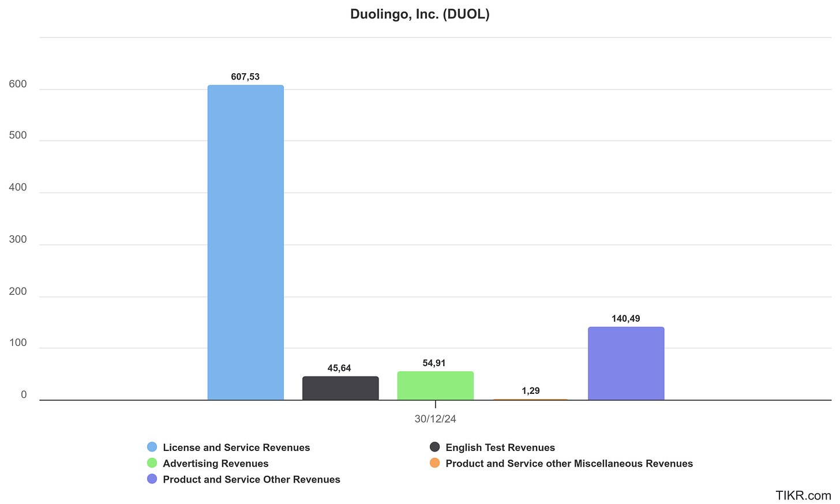Viewport: 840px width, 504px height.
Task: Click the 30/12/24 date axis label
Action: coord(436,419)
